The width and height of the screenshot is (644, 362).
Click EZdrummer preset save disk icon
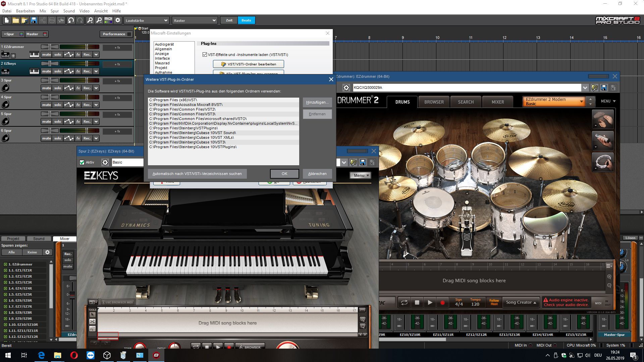[x=604, y=88]
